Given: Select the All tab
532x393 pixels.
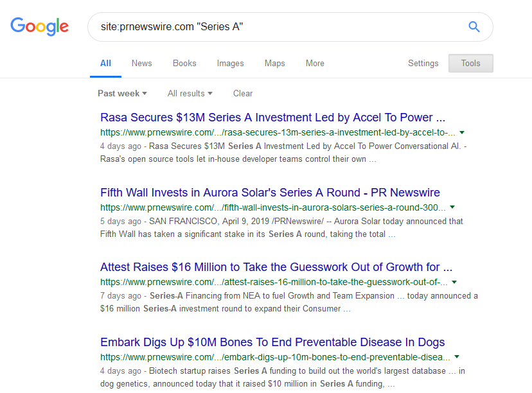Looking at the screenshot, I should [x=105, y=64].
